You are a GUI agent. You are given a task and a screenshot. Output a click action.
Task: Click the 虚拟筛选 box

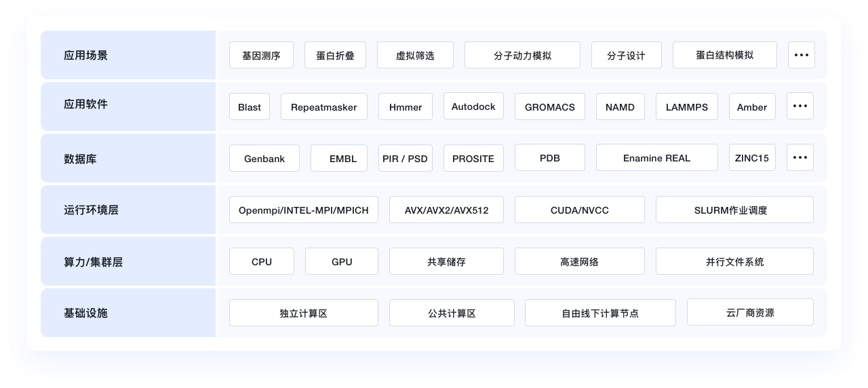coord(415,55)
